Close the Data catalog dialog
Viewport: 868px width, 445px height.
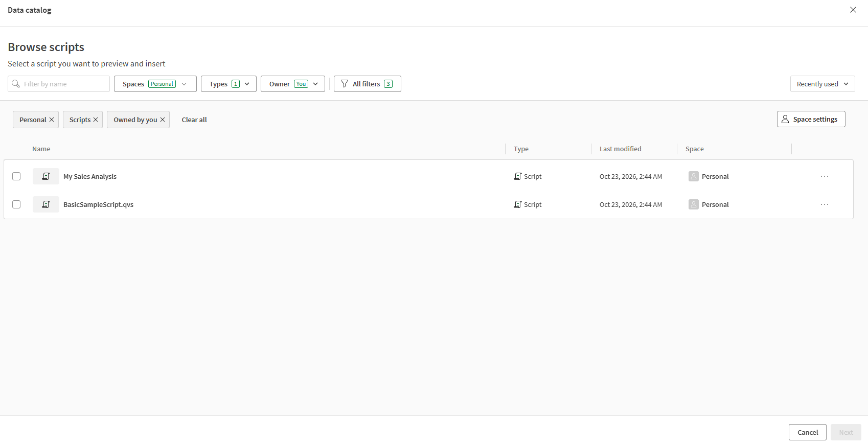tap(853, 10)
